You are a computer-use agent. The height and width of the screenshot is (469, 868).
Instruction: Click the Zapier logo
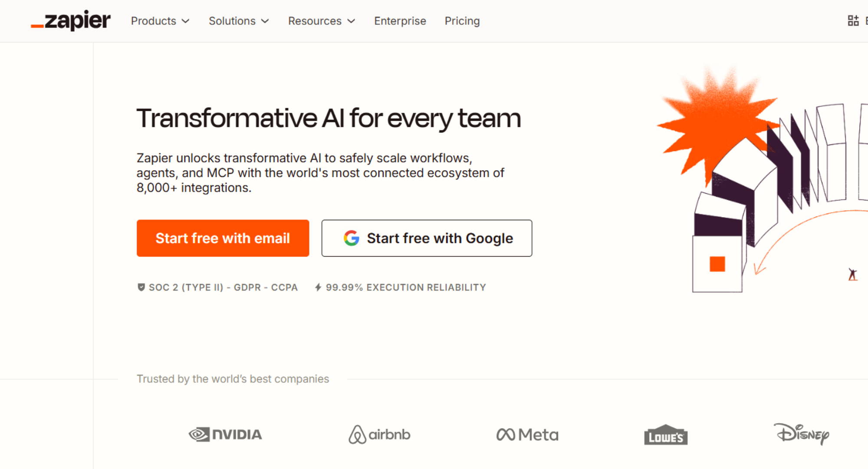tap(71, 21)
